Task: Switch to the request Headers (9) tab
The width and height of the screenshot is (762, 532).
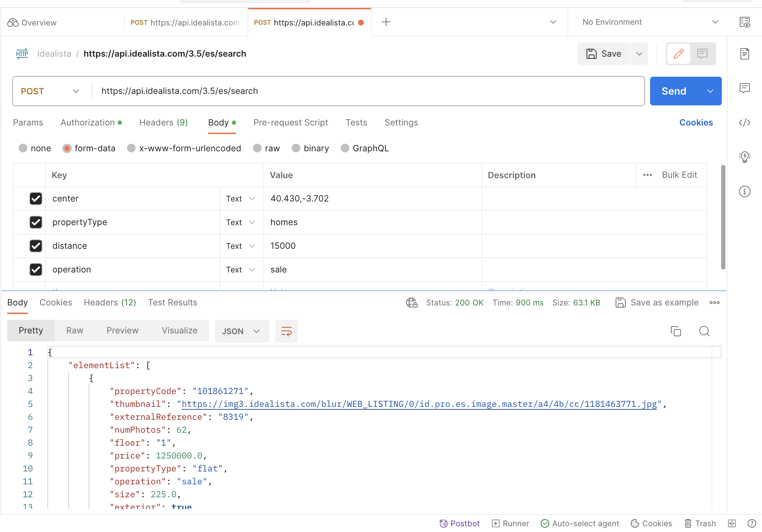Action: 164,123
